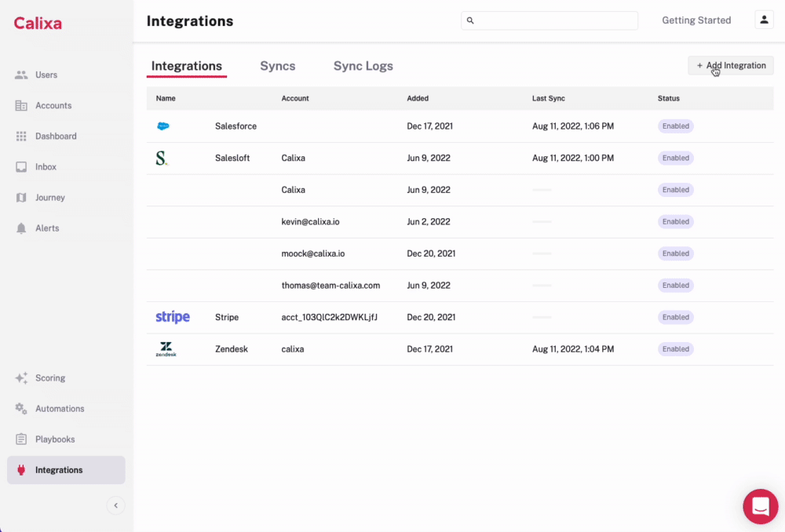The image size is (785, 532).
Task: Select the Salesforce row name
Action: click(x=235, y=126)
